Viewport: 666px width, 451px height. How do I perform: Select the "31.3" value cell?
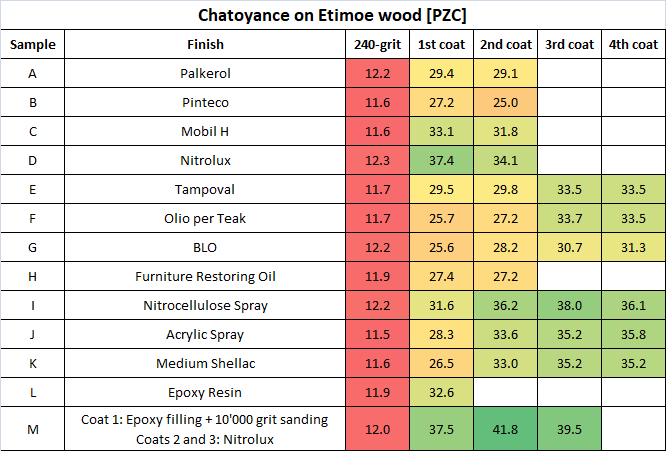[x=634, y=247]
